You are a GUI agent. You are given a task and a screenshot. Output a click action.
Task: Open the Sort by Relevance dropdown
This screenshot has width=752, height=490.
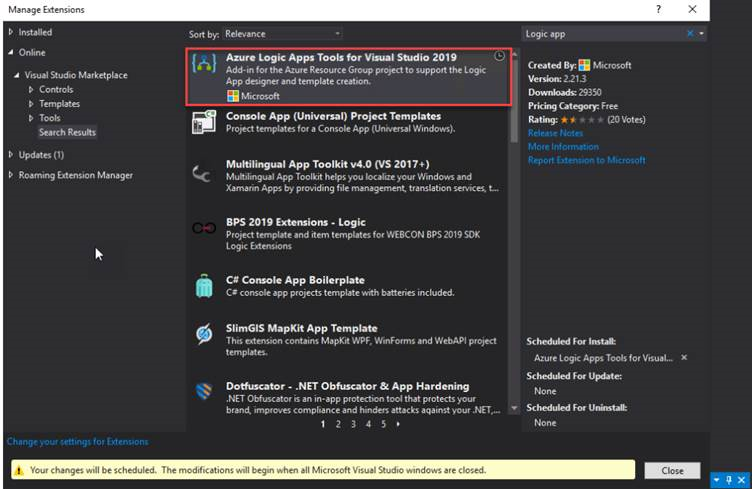[282, 34]
